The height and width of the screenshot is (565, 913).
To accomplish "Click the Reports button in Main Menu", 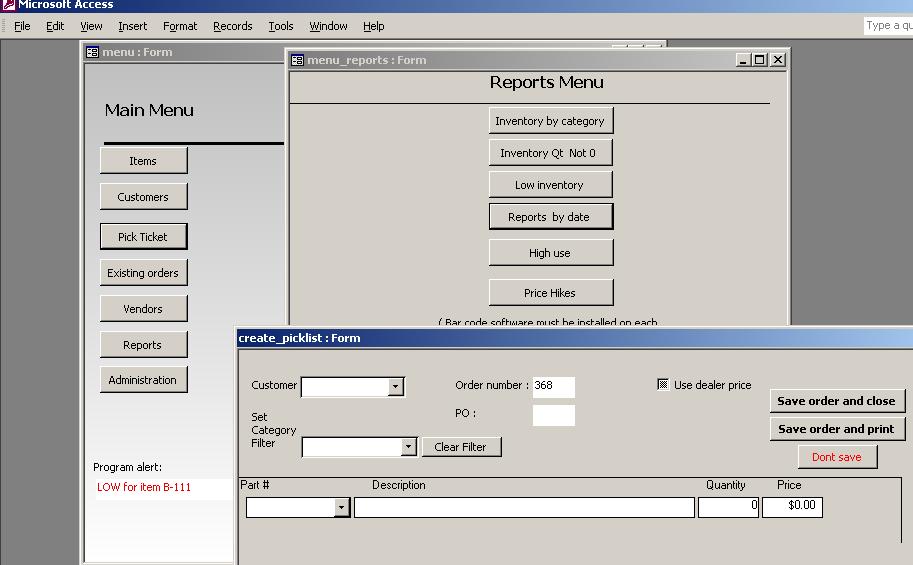I will pyautogui.click(x=143, y=345).
